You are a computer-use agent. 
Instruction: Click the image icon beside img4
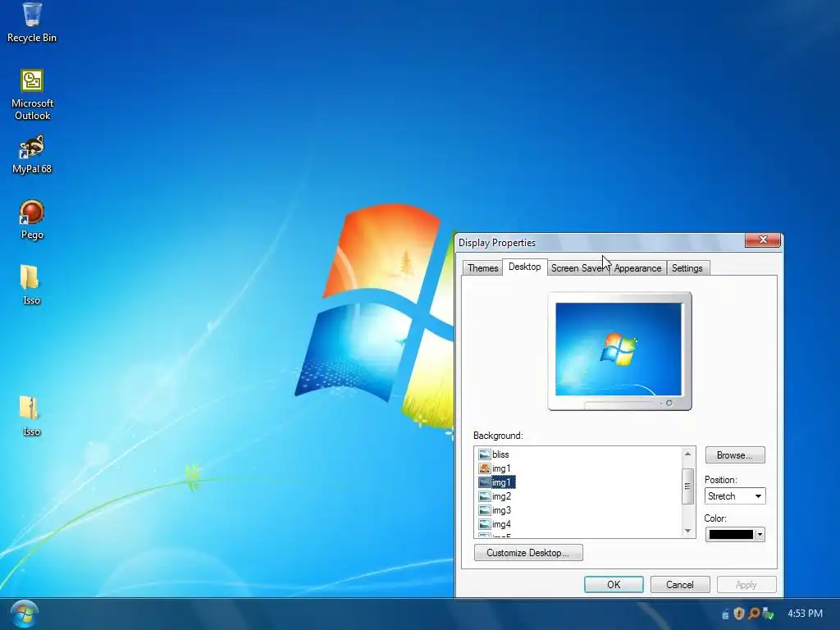[x=484, y=524]
